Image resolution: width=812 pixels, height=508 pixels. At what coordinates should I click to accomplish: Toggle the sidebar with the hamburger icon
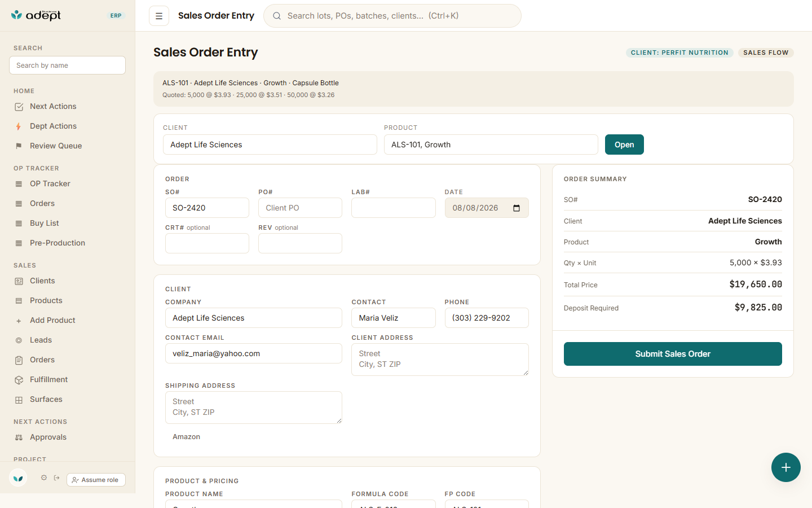click(x=159, y=16)
